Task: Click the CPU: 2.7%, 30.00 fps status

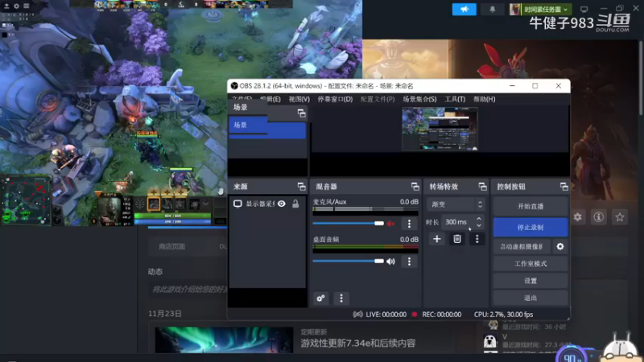Action: 503,315
